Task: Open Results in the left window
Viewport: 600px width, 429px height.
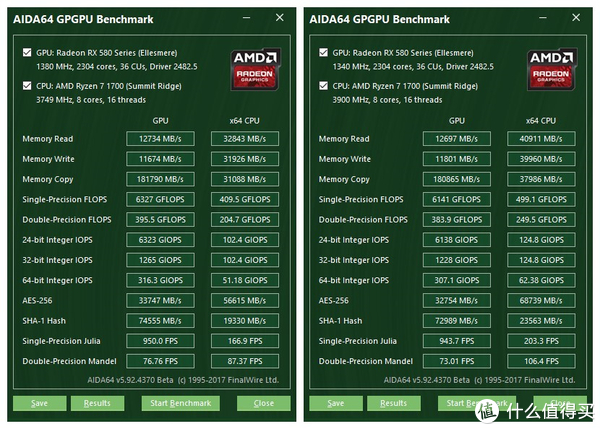Action: point(97,403)
